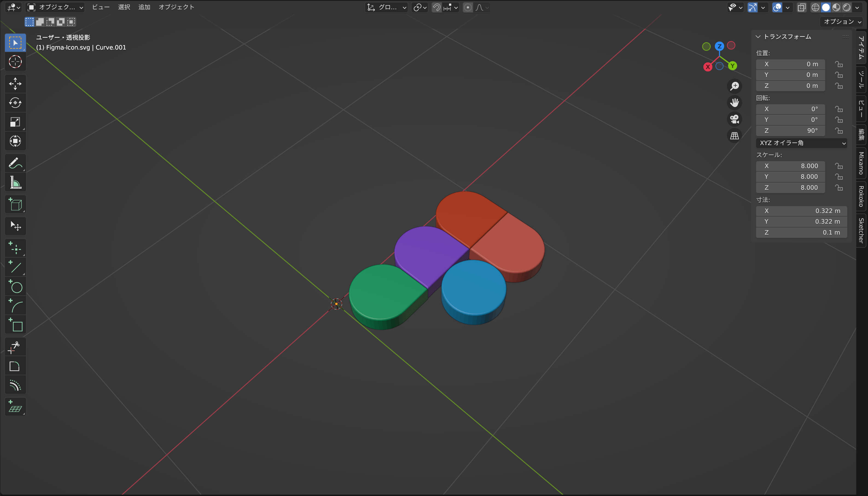Viewport: 868px width, 496px height.
Task: Open the 追加 menu
Action: [x=144, y=7]
